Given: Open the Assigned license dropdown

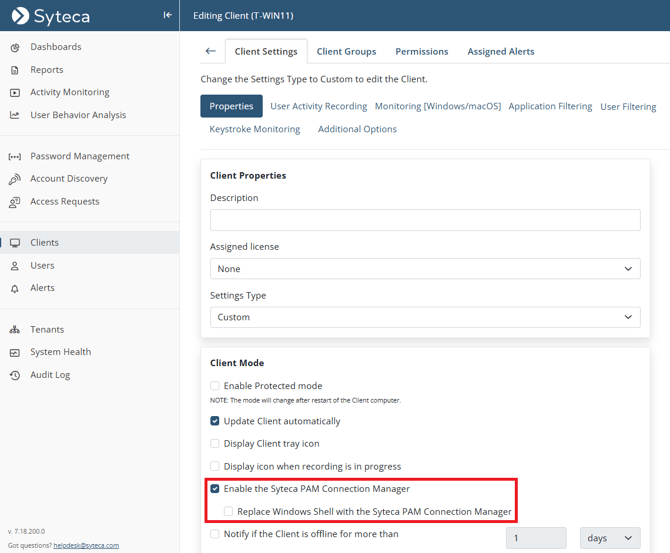Looking at the screenshot, I should click(x=425, y=269).
